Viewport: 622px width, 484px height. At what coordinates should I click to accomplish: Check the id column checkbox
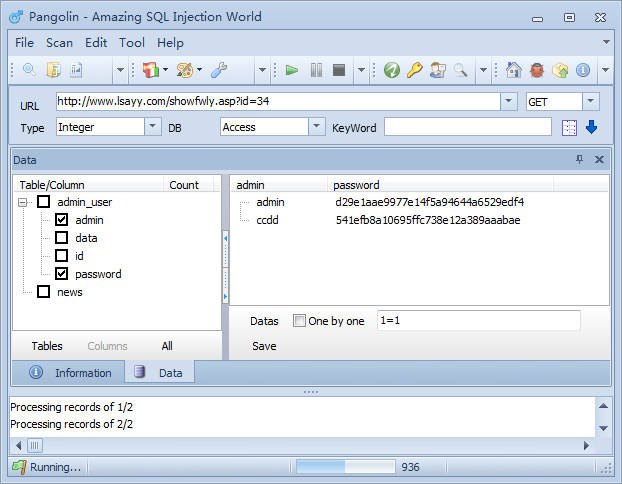pos(61,255)
